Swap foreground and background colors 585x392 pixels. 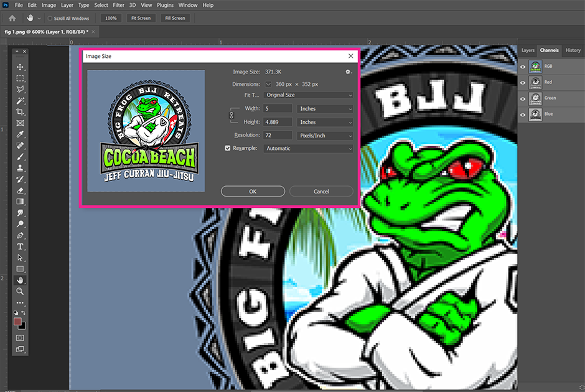point(24,312)
